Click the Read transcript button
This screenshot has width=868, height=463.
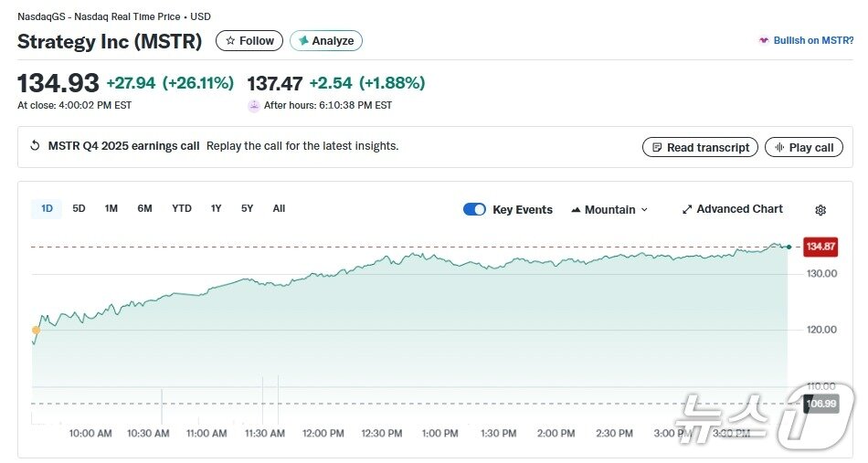click(700, 147)
